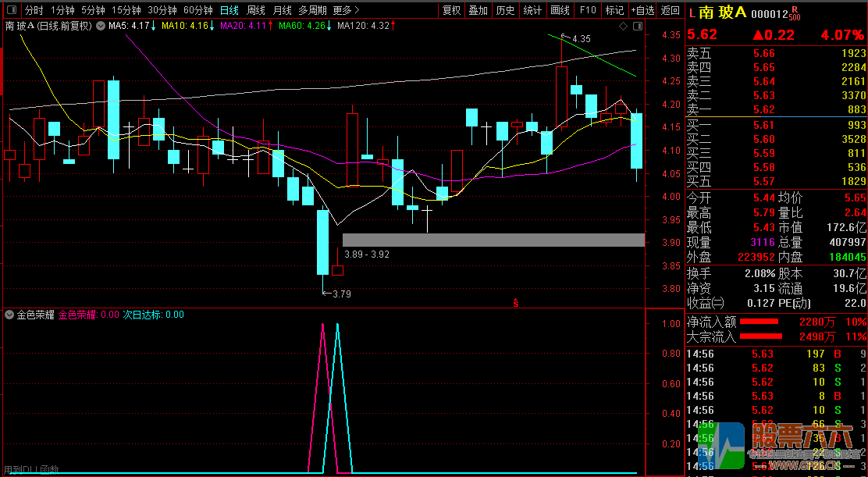Click the window icon beside the diamond
Screen dimensions: 868x477
[x=636, y=26]
